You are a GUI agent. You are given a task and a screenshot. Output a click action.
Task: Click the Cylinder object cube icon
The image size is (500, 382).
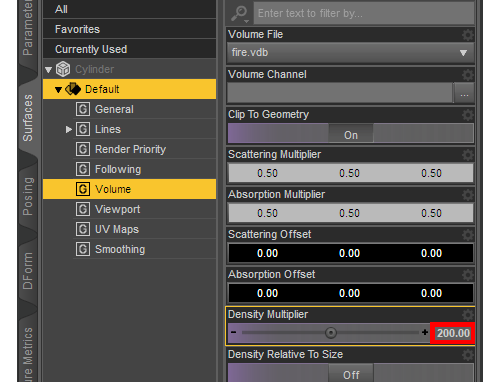tap(63, 69)
